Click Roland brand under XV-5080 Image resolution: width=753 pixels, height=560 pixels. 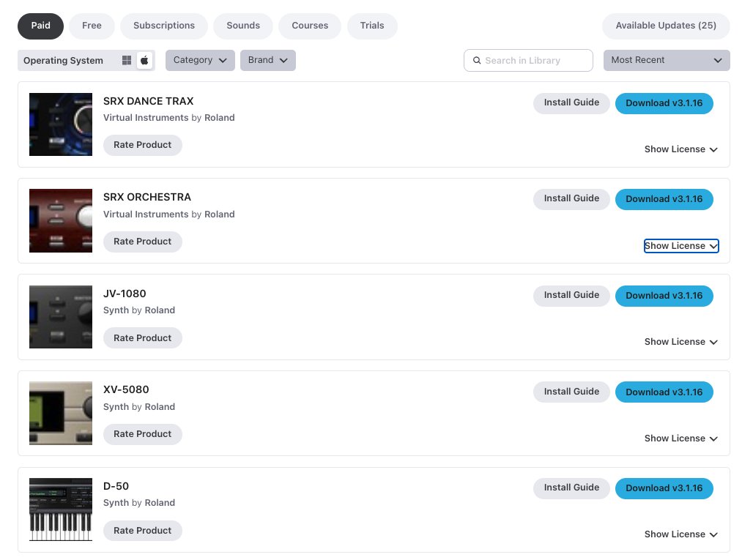pos(160,407)
